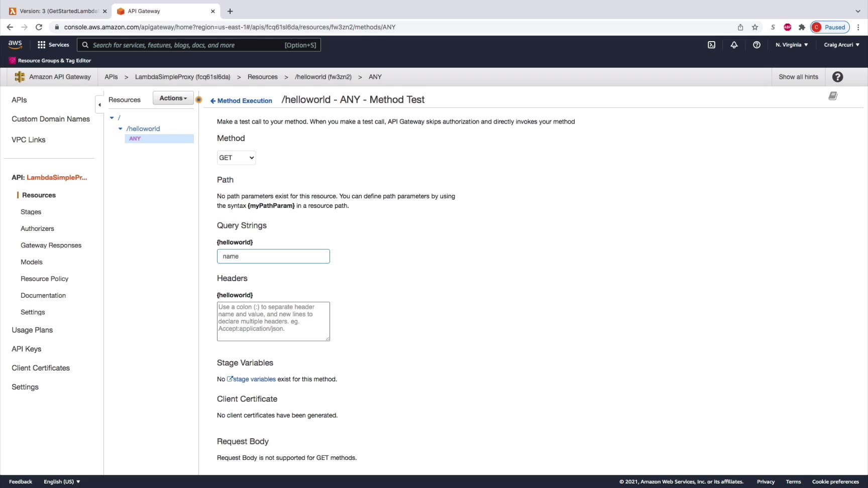Open AWS CloudShell terminal icon
Viewport: 868px width, 488px height.
tap(711, 45)
